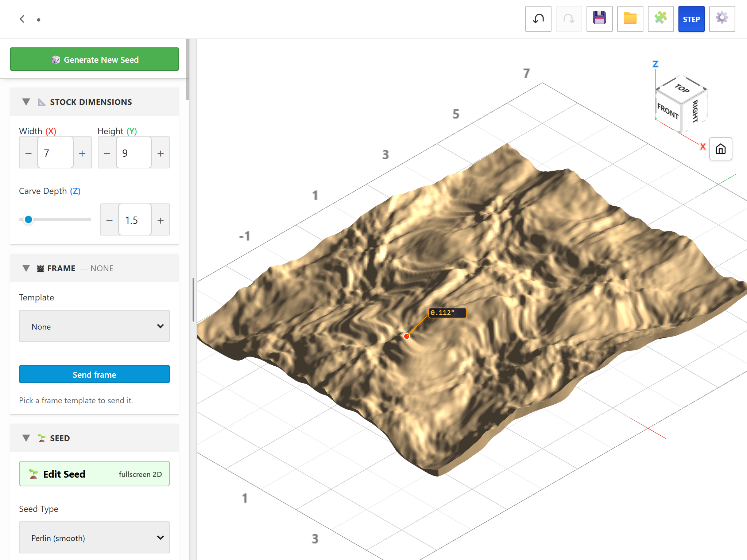Decrease Carve Depth with minus button
Screen dimensions: 747x560
(109, 220)
